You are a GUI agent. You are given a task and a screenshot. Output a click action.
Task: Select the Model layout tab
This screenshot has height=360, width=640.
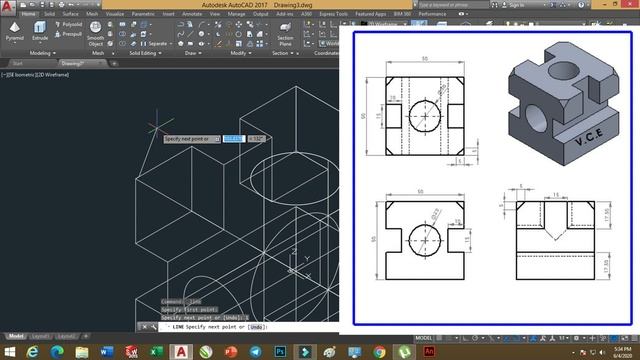tap(16, 336)
